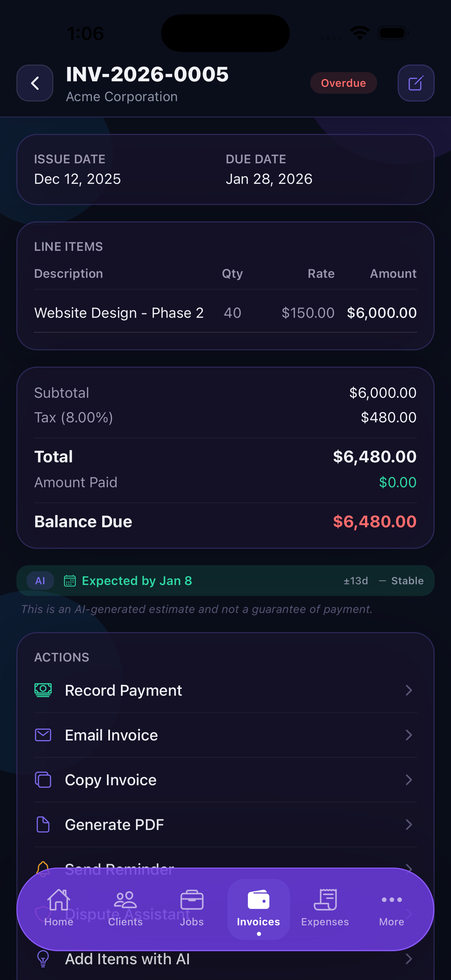Tap the Overdue status badge
The image size is (451, 980).
pos(343,83)
